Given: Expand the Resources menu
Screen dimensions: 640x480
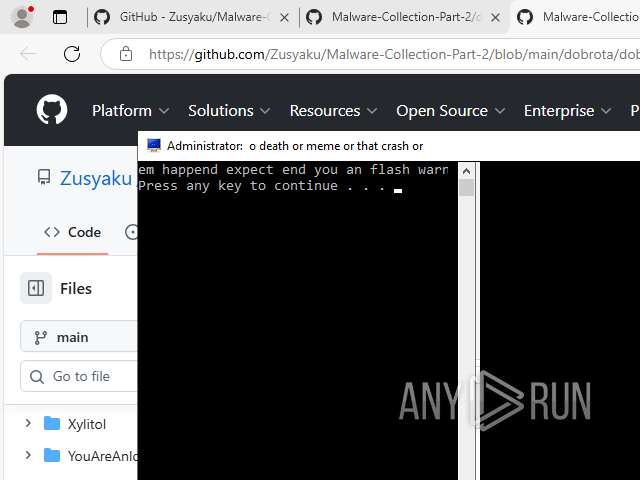Looking at the screenshot, I should 333,111.
